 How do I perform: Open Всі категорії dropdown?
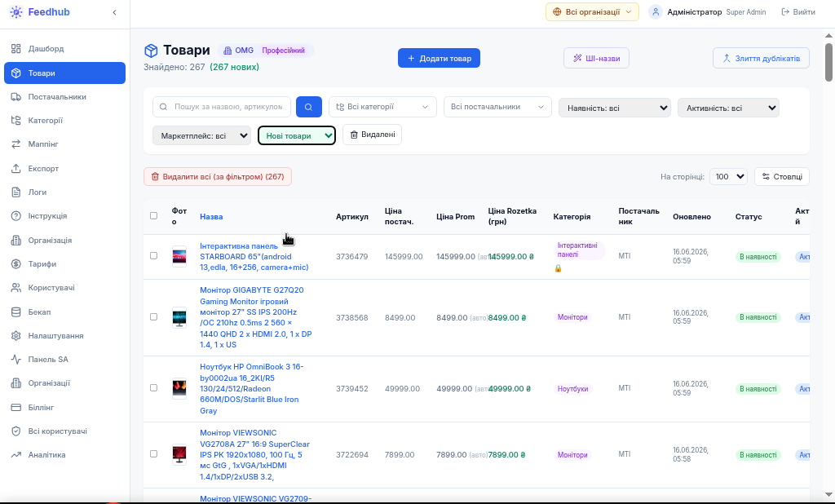tap(383, 107)
